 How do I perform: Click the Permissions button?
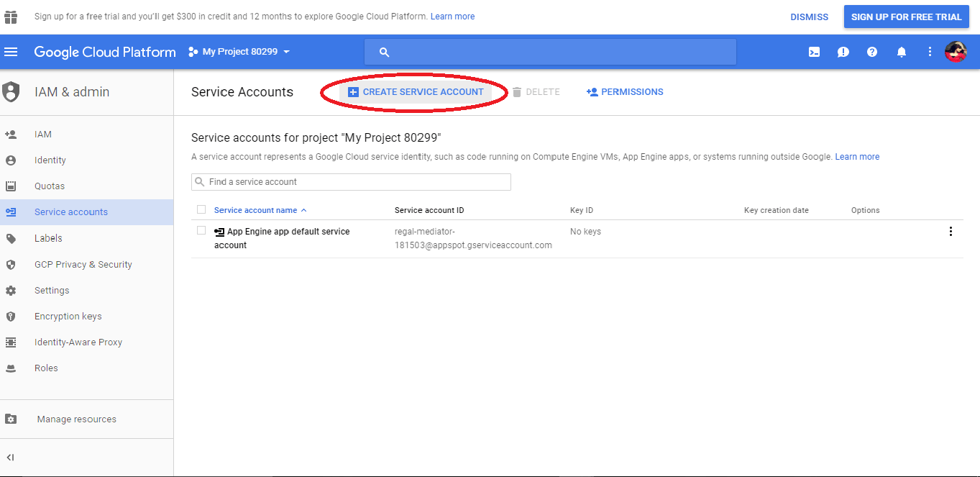click(625, 92)
